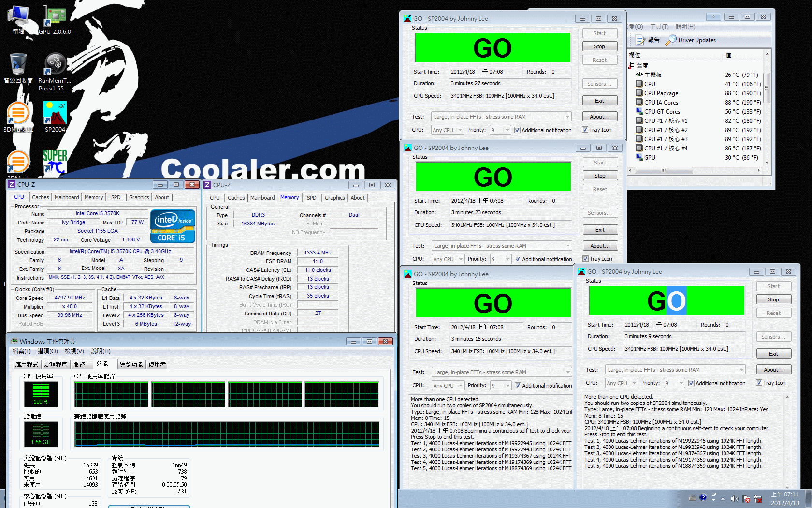This screenshot has height=508, width=812.
Task: Click SP2004 icon in the 27-seconds window title
Action: click(x=407, y=18)
